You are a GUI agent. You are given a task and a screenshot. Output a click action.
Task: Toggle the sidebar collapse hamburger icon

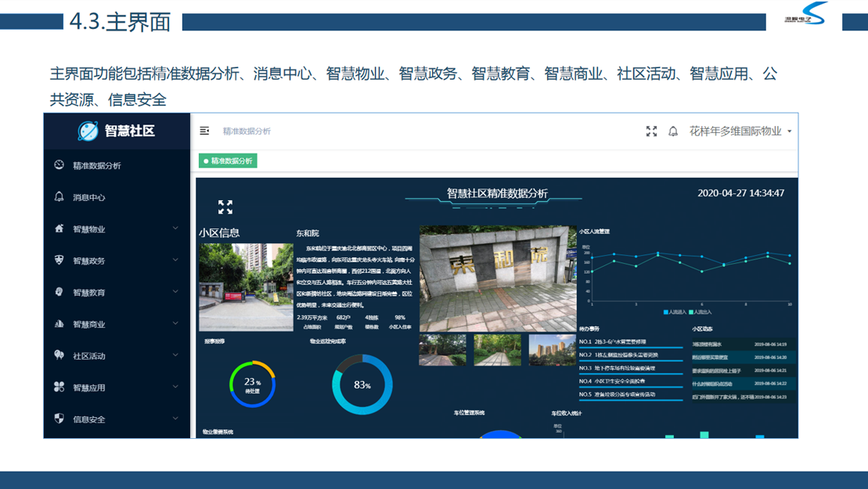click(x=204, y=131)
